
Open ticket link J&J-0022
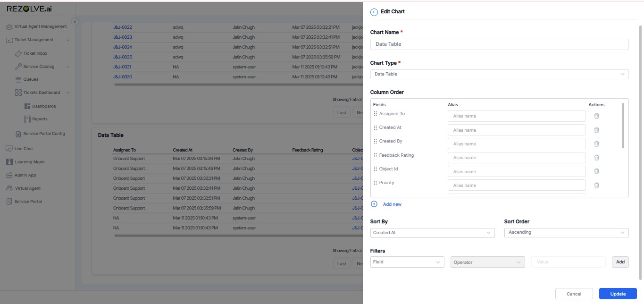pos(122,27)
